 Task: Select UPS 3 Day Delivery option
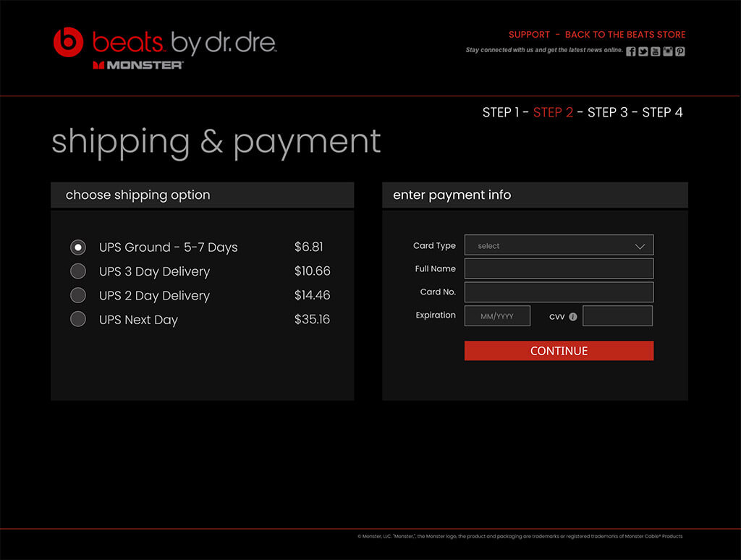(78, 271)
